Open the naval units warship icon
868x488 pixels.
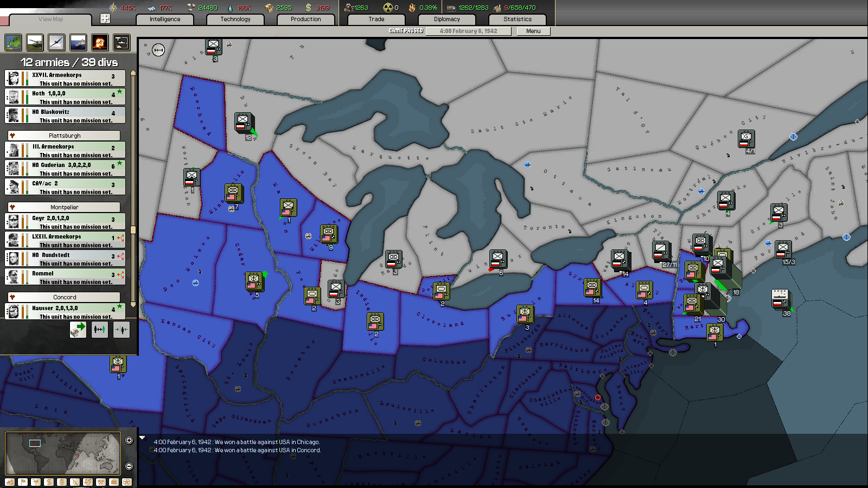pos(78,42)
